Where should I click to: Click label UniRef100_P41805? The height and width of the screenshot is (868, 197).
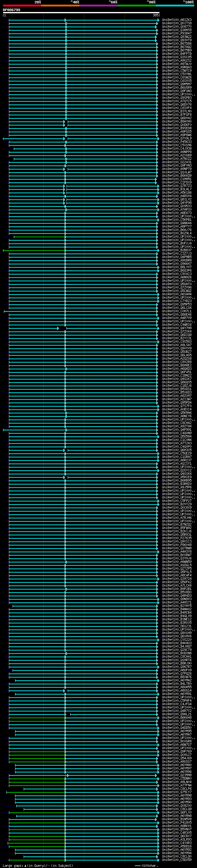click(x=177, y=822)
